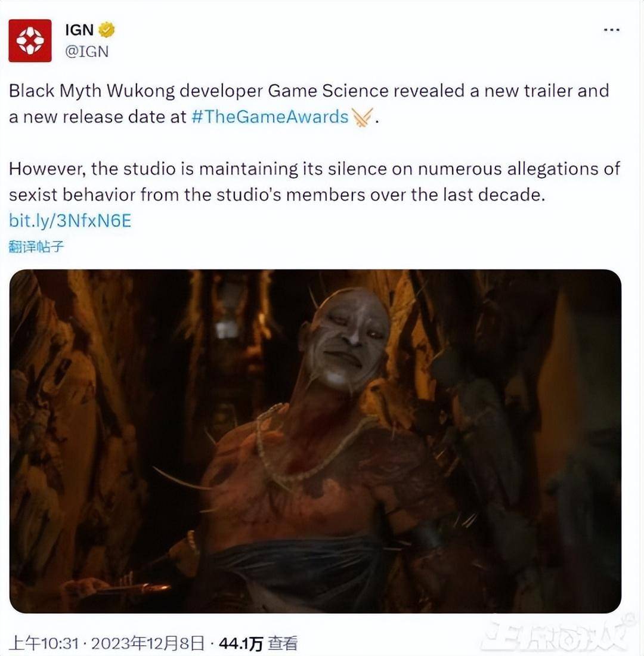The height and width of the screenshot is (656, 644).
Task: Click the tweet paragraph starting with "Black Myth Wukong"
Action: click(309, 103)
